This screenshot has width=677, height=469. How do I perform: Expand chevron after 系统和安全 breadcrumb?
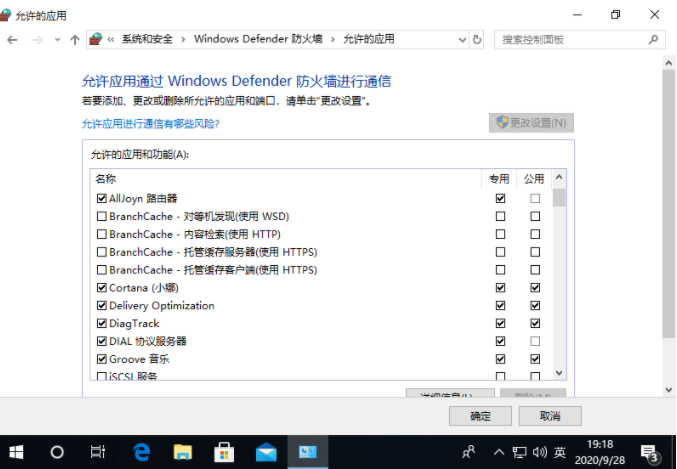click(x=183, y=40)
